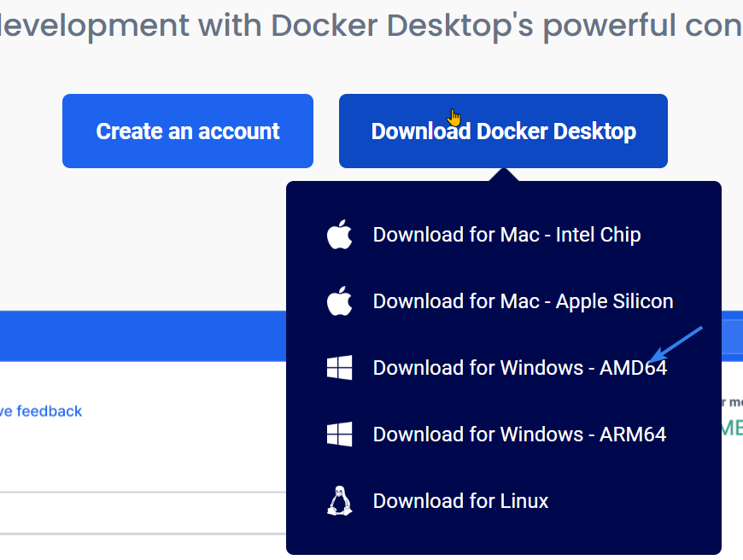Choose Download for Windows - ARM64
The image size is (743, 560).
tap(518, 434)
